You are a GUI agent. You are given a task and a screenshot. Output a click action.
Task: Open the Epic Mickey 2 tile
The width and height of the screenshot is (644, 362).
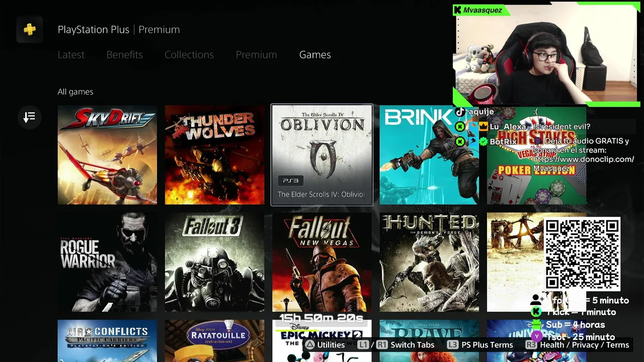tap(322, 342)
